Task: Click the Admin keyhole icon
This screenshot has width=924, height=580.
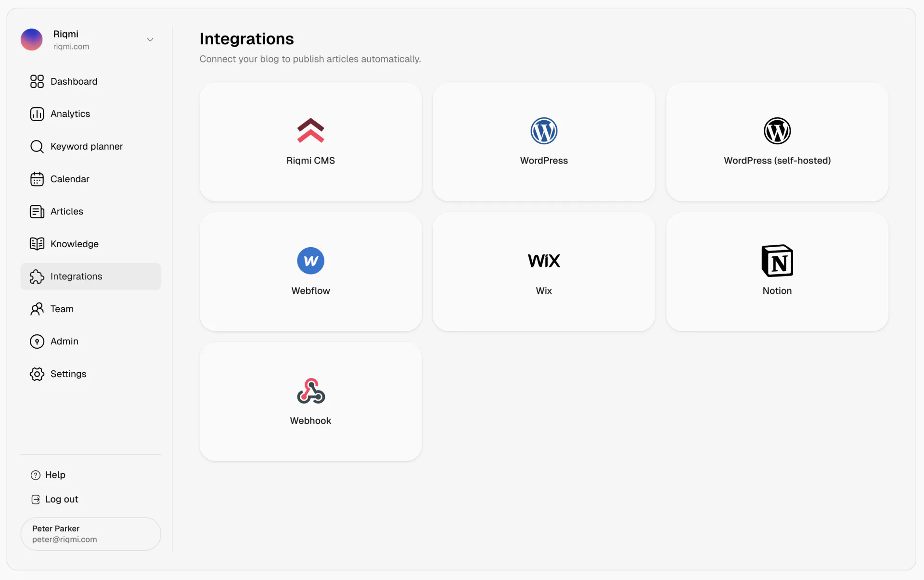Action: pyautogui.click(x=37, y=341)
